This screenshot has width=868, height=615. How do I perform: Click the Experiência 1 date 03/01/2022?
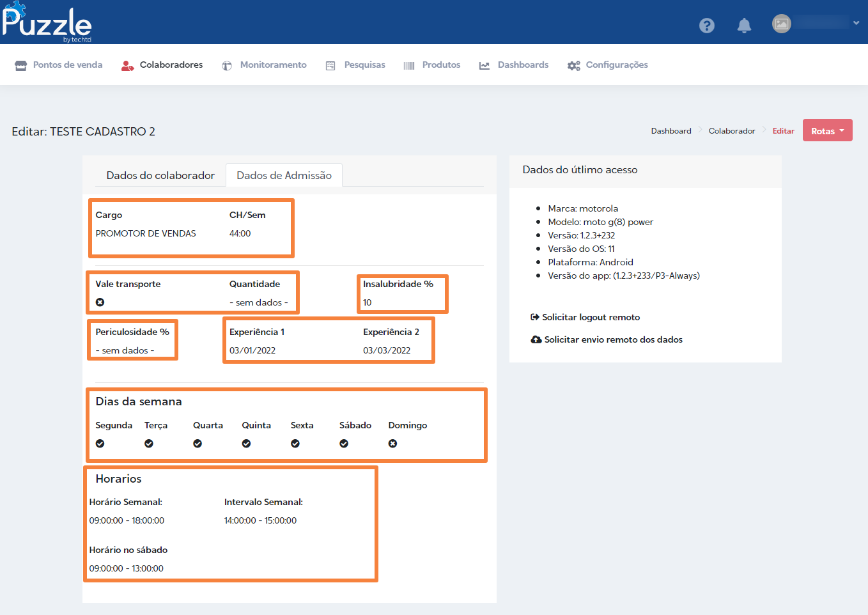click(252, 350)
